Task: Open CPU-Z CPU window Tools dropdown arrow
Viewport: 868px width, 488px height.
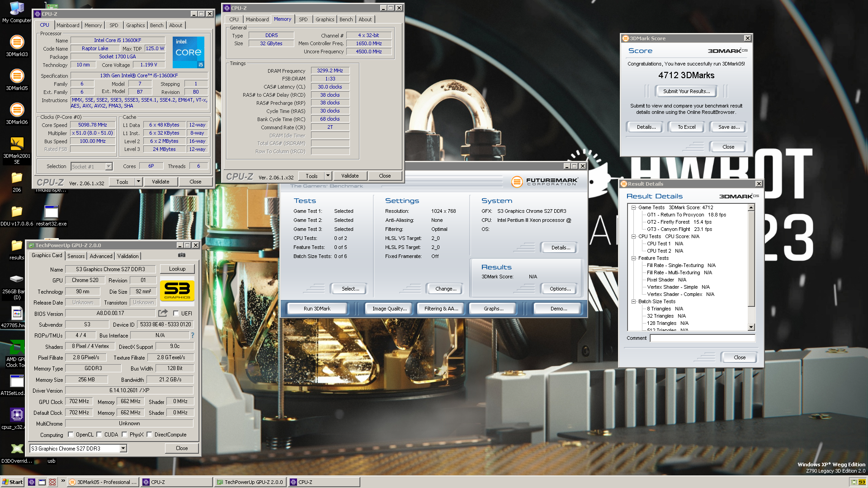Action: (139, 182)
